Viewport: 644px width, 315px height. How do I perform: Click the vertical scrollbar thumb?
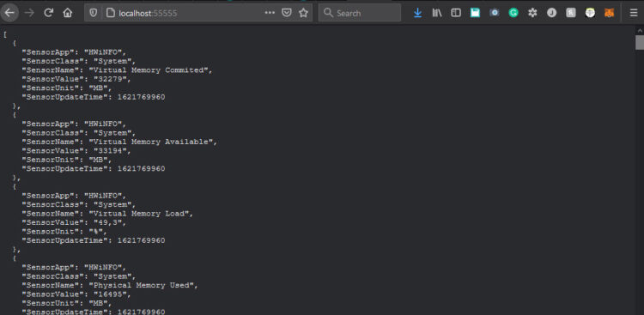click(640, 42)
